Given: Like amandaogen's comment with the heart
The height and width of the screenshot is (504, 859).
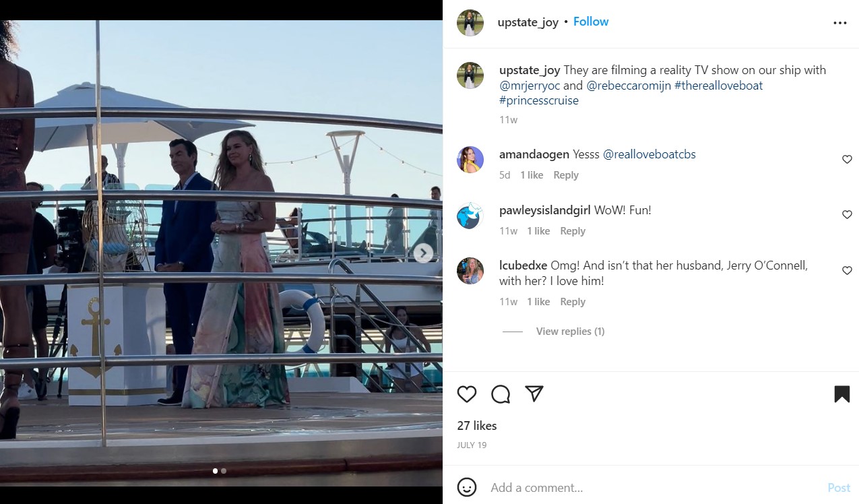Looking at the screenshot, I should tap(847, 160).
